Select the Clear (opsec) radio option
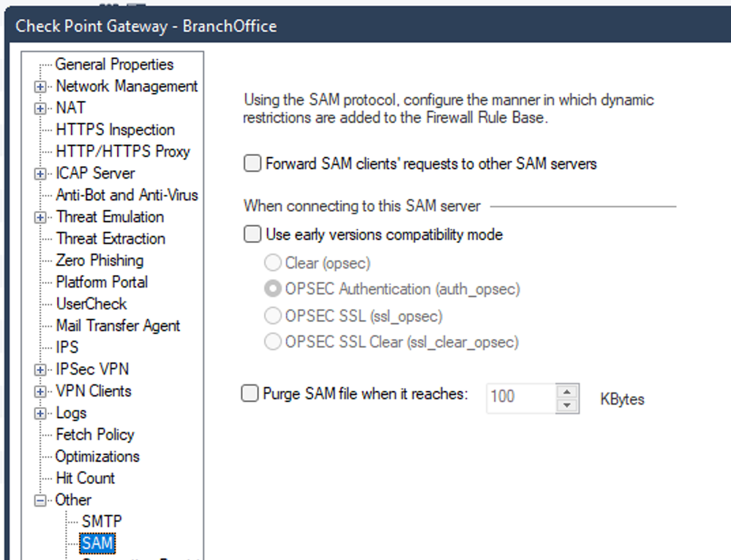The width and height of the screenshot is (731, 560). (273, 263)
